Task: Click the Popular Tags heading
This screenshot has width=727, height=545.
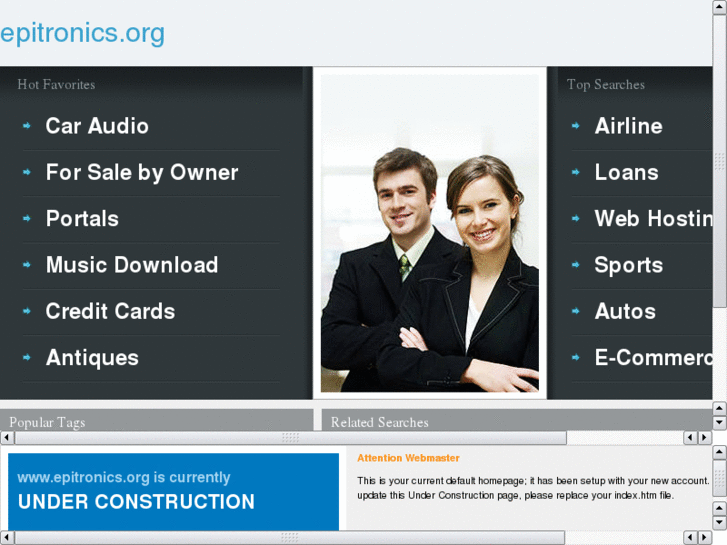Action: [x=47, y=422]
